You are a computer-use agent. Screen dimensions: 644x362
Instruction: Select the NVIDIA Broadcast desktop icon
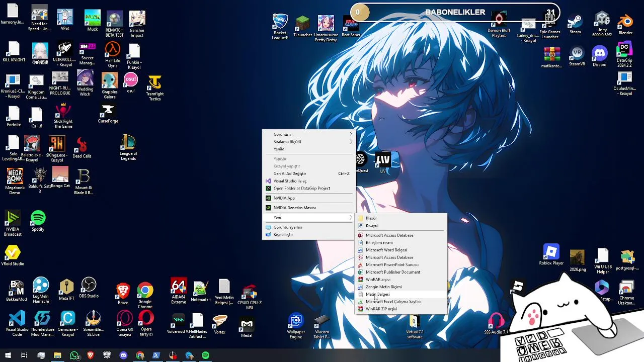[x=13, y=224]
